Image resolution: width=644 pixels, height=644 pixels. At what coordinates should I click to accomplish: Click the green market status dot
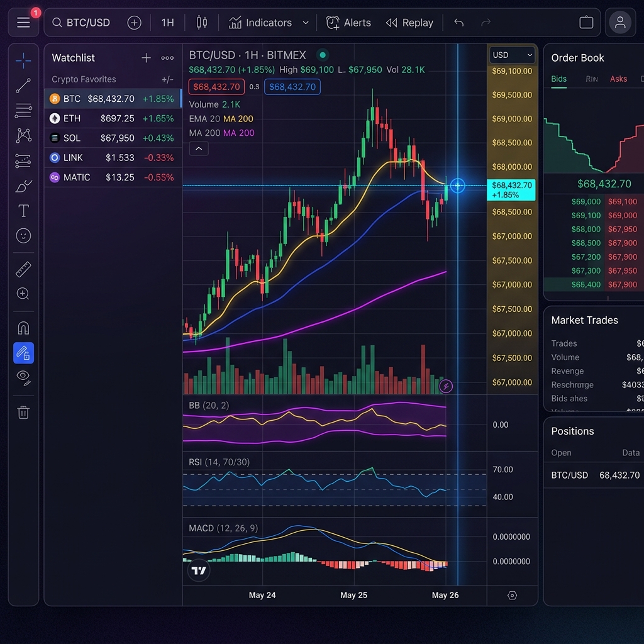pos(323,55)
